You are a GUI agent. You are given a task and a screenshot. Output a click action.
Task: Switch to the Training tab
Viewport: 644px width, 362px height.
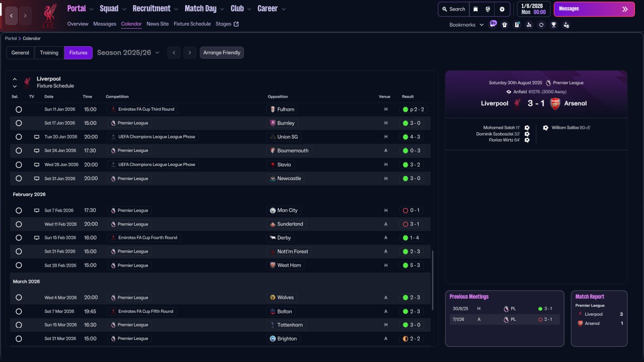coord(49,53)
